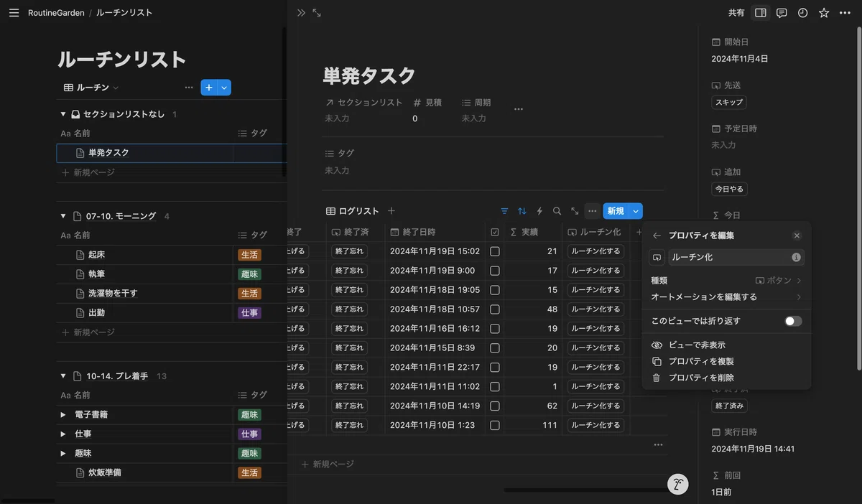
Task: Click 仕事 tag of 出勤 row
Action: [249, 313]
